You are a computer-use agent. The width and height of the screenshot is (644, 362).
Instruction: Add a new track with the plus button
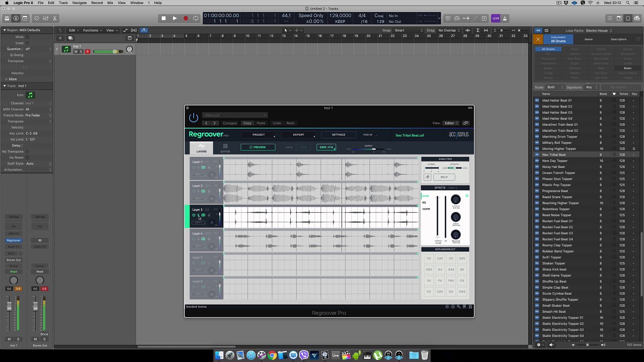pyautogui.click(x=60, y=38)
